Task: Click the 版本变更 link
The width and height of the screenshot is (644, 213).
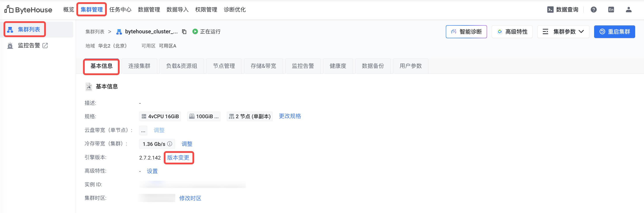Action: (178, 158)
